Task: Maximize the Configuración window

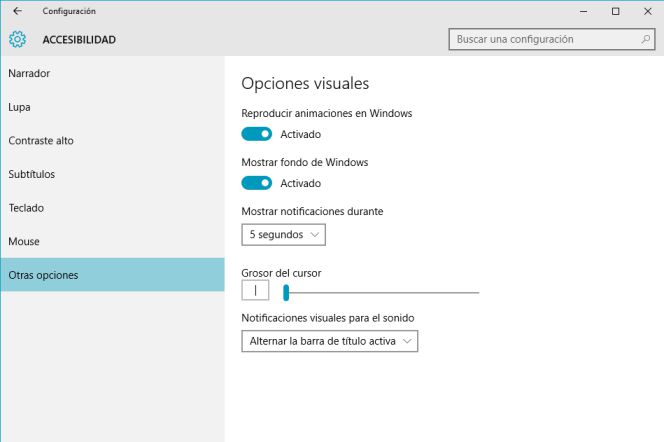Action: click(x=615, y=11)
